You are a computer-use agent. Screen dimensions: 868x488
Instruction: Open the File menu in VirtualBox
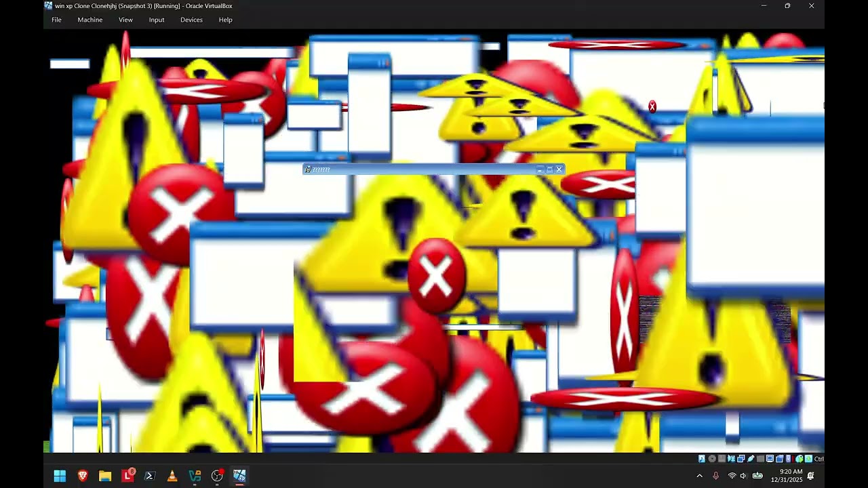(56, 20)
